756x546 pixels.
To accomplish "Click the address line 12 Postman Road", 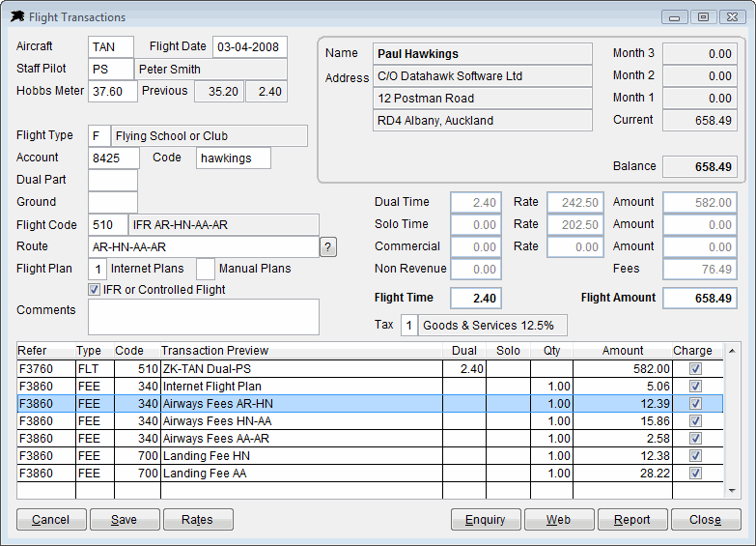I will (482, 98).
